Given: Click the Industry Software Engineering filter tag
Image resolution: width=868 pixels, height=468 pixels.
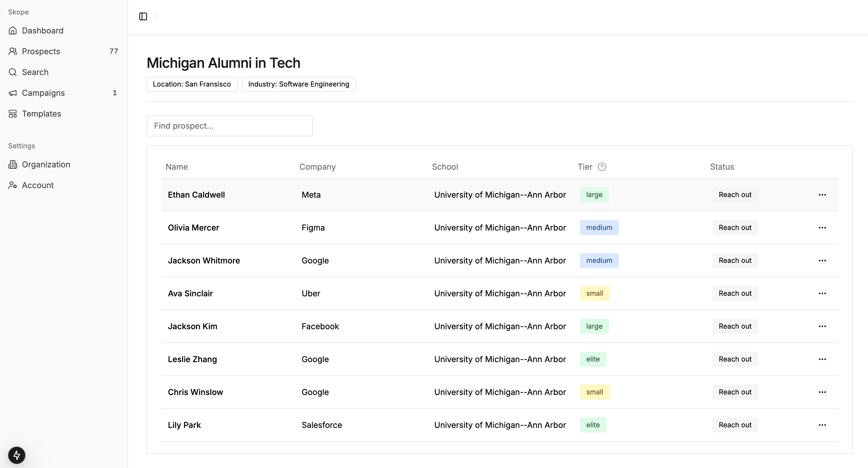Looking at the screenshot, I should point(299,84).
